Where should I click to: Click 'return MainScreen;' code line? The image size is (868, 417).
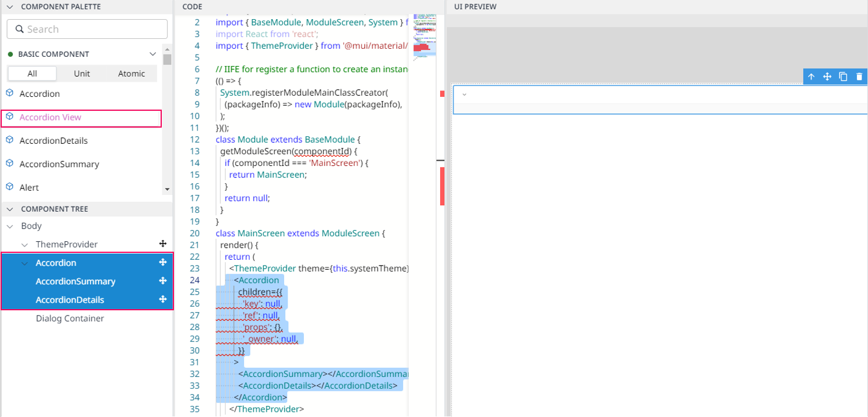point(268,175)
